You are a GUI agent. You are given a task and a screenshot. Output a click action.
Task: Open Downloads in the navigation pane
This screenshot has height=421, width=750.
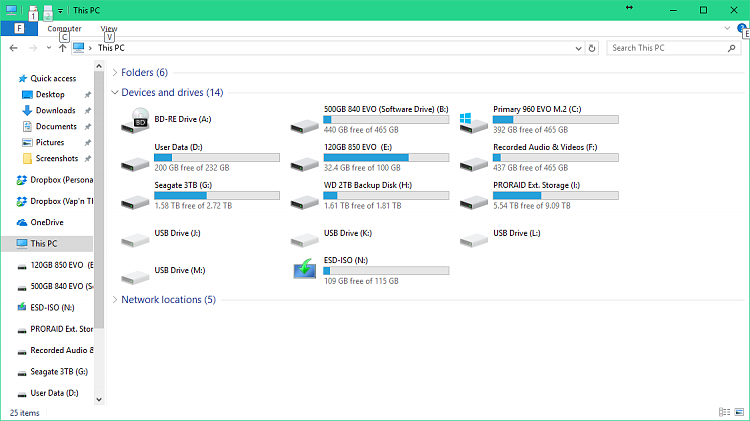55,111
